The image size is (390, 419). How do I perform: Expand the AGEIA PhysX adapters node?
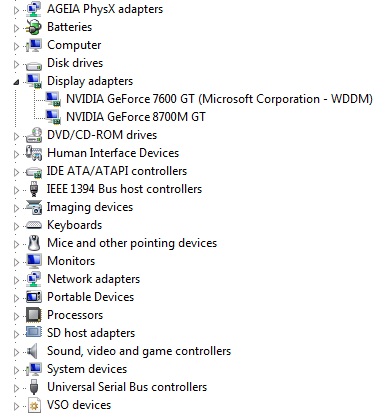[x=16, y=10]
